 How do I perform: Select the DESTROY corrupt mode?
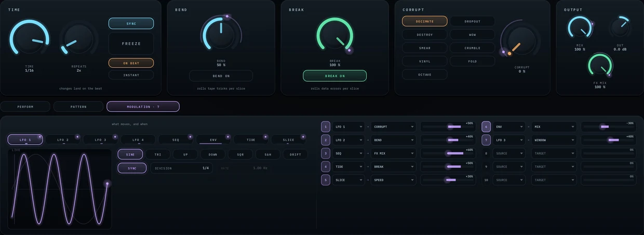pyautogui.click(x=424, y=35)
